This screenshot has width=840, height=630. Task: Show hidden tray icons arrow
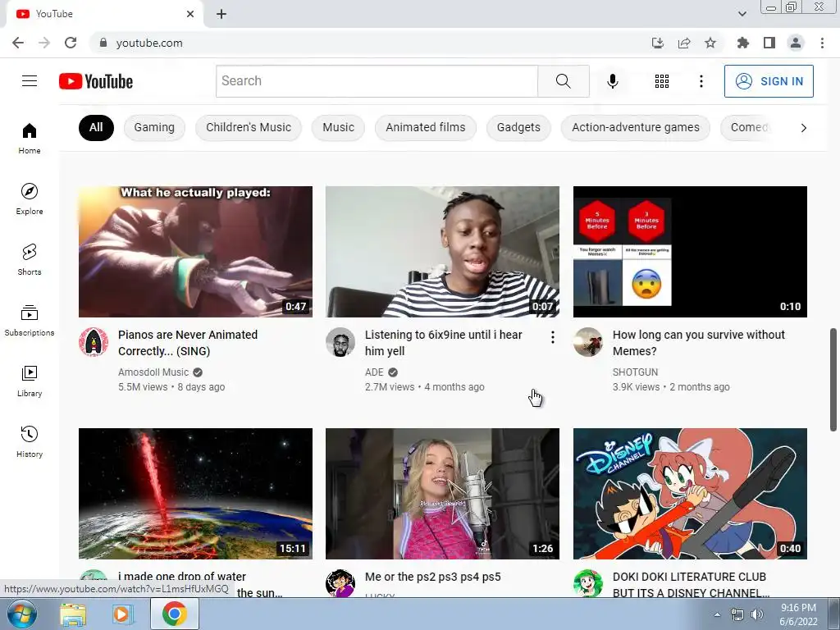pyautogui.click(x=717, y=614)
